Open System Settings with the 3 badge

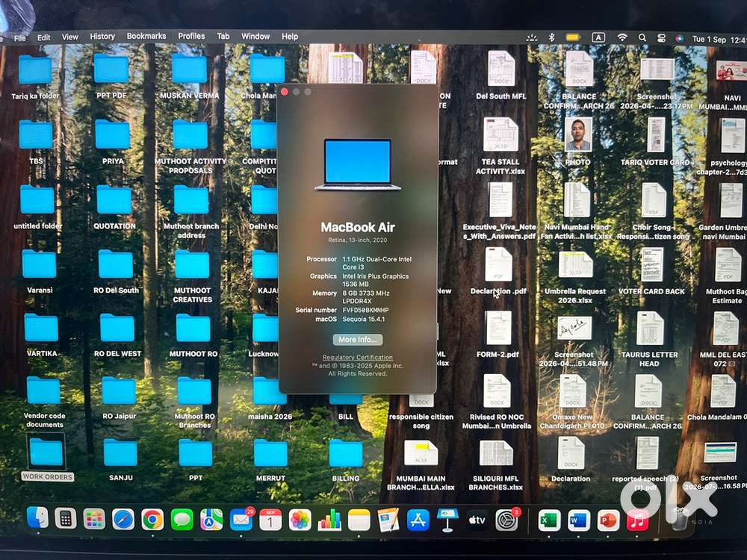pos(506,520)
